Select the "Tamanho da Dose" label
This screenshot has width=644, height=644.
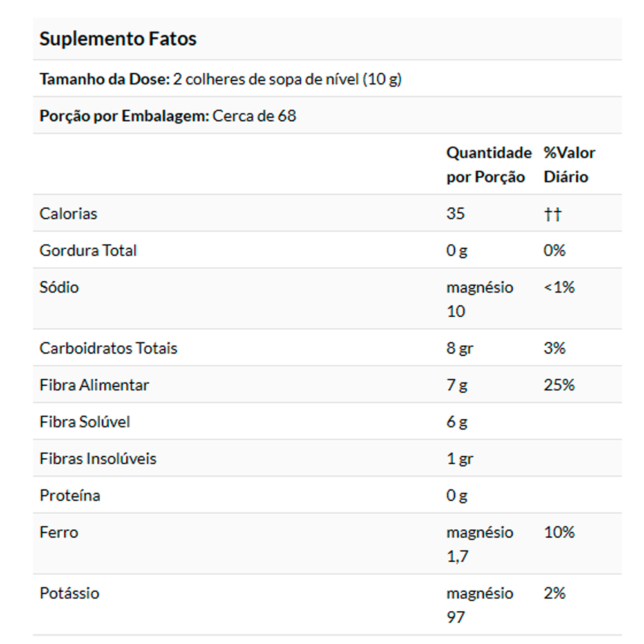point(104,79)
